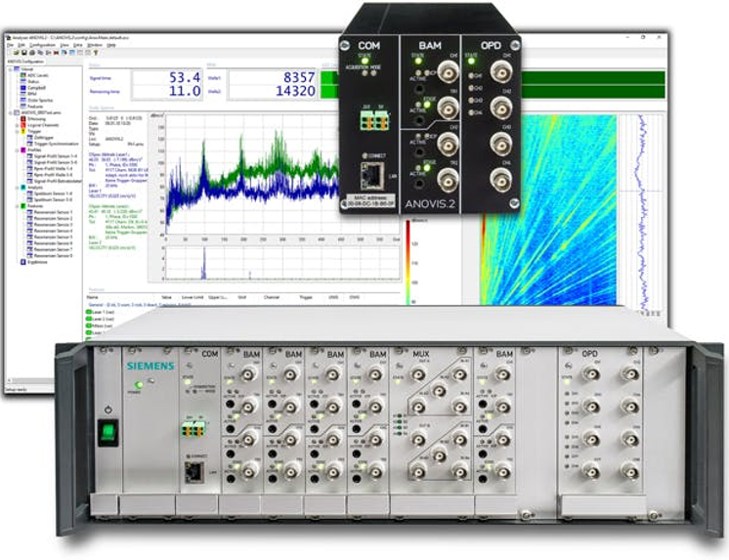Image resolution: width=729 pixels, height=560 pixels.
Task: Click the green open-folder toolbar icon
Action: pyautogui.click(x=18, y=53)
